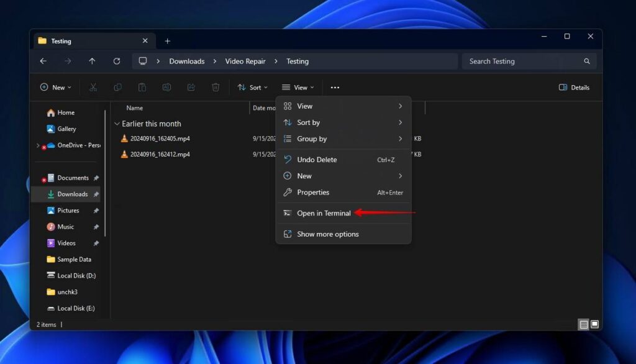
Task: Enable the list details view in status bar
Action: pyautogui.click(x=583, y=324)
